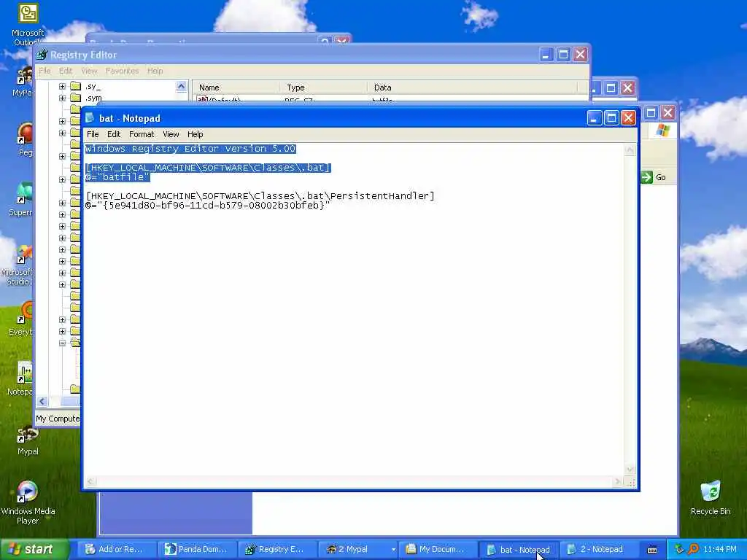The width and height of the screenshot is (747, 560).
Task: Open the Help menu in Notepad
Action: [195, 134]
